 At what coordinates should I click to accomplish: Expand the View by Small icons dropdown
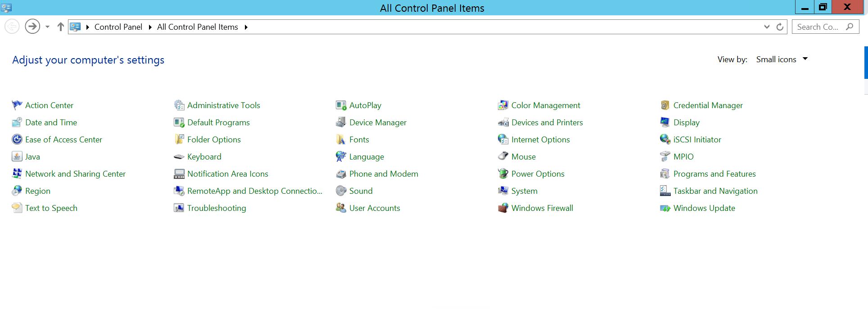(x=782, y=59)
